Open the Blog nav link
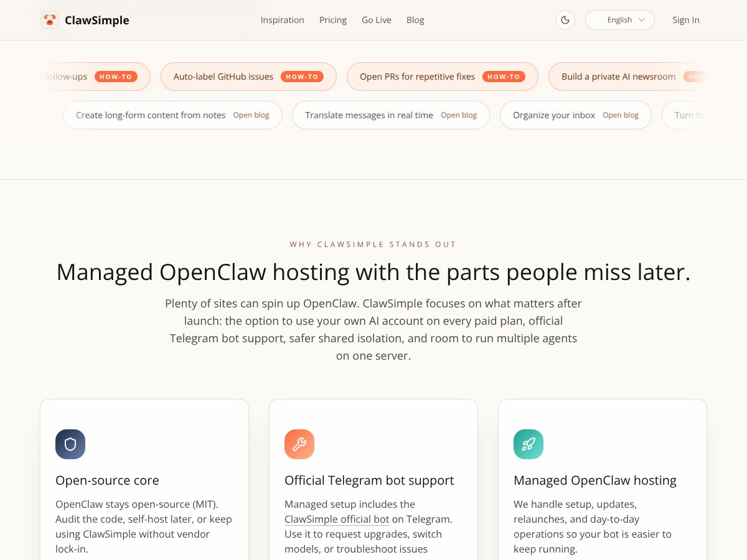This screenshot has height=560, width=747. coord(415,20)
